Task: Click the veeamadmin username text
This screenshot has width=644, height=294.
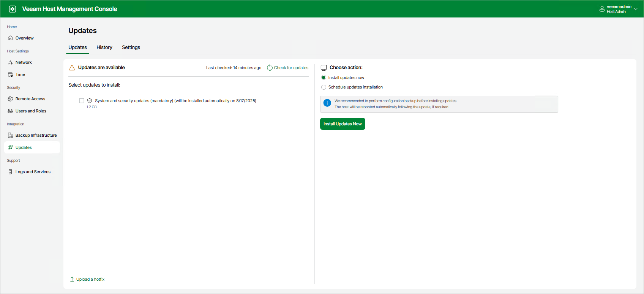Action: (619, 6)
